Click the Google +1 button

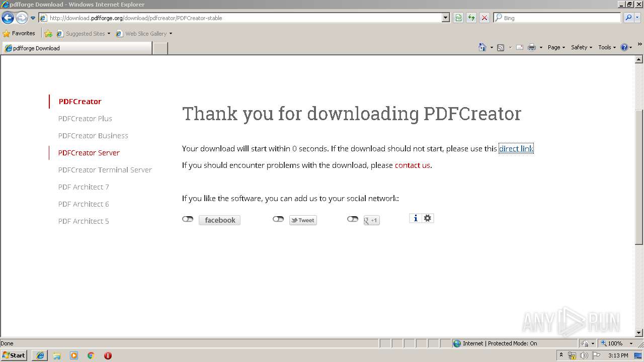[x=371, y=220]
